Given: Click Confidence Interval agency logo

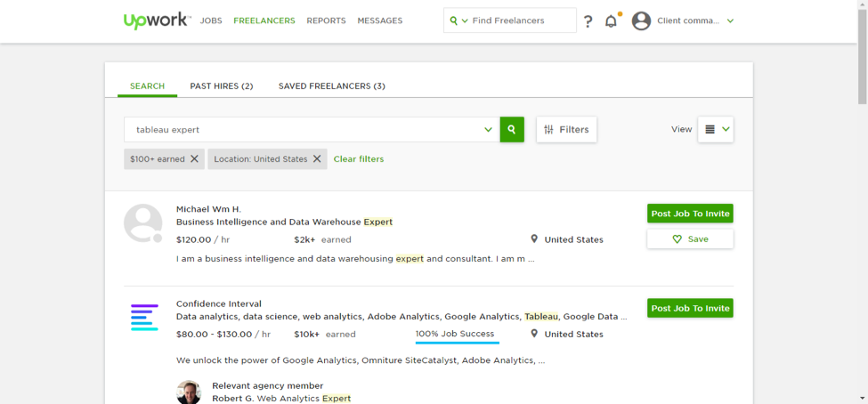Looking at the screenshot, I should click(x=144, y=317).
